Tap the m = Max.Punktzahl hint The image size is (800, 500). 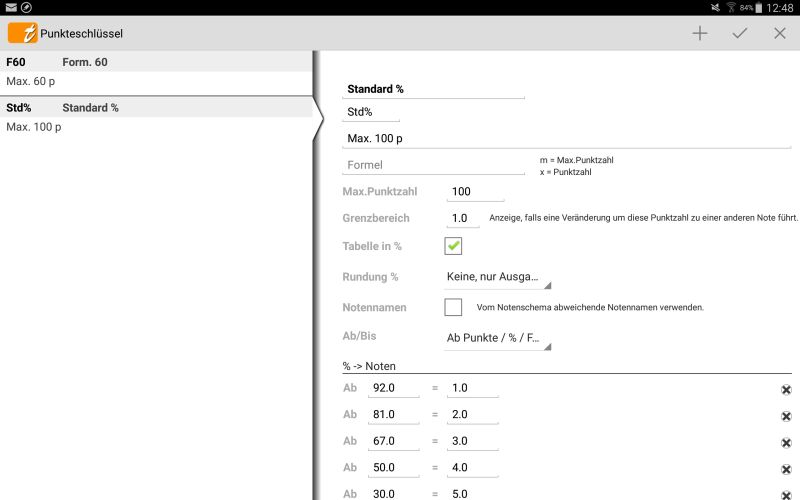[x=577, y=160]
